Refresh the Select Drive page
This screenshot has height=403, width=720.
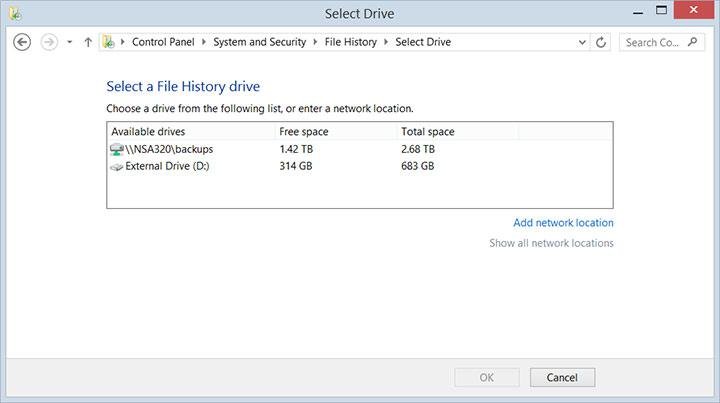(x=601, y=42)
